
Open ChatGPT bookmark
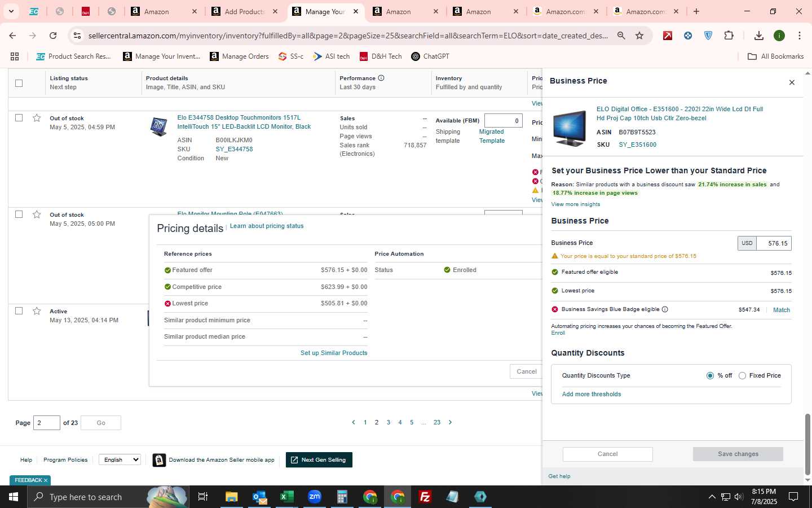[x=430, y=56]
